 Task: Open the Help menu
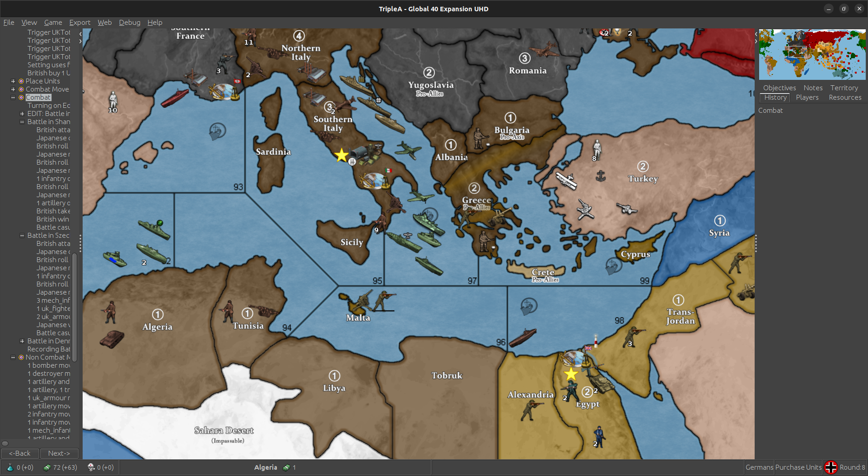coord(154,22)
